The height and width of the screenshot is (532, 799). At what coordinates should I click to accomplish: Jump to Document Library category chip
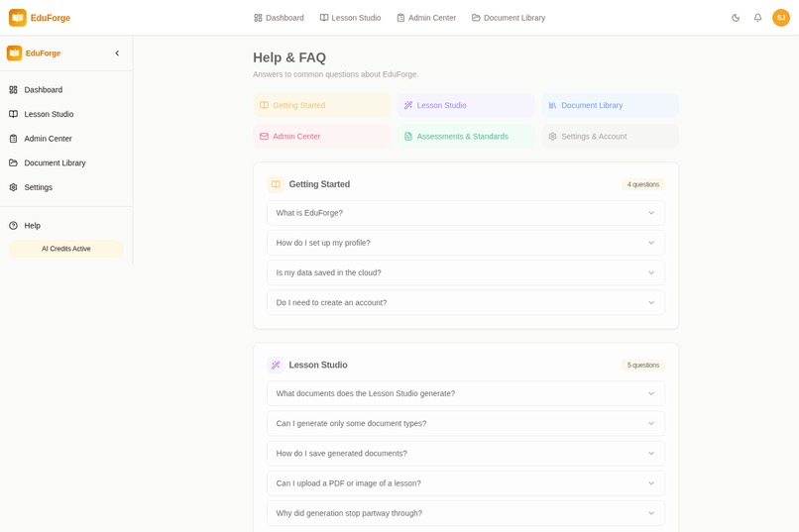point(610,105)
